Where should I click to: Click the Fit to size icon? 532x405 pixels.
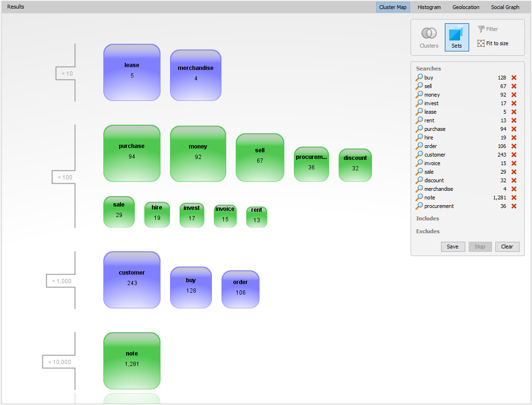[481, 43]
